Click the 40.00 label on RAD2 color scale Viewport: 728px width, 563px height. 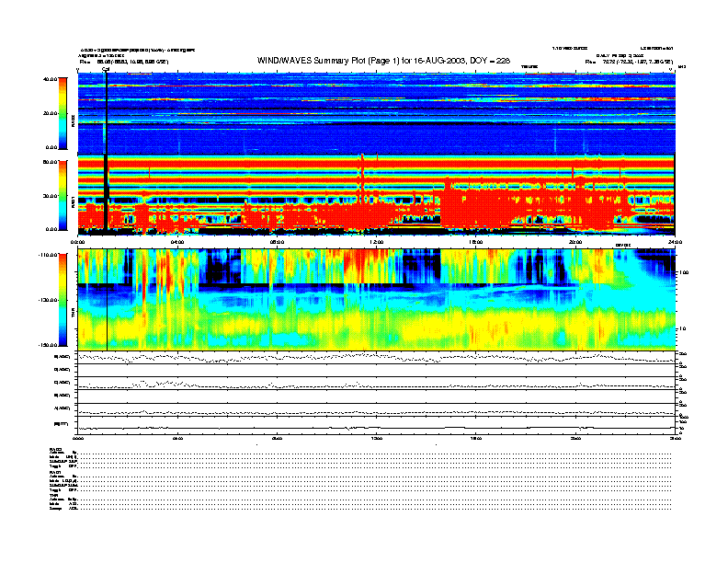pyautogui.click(x=50, y=79)
